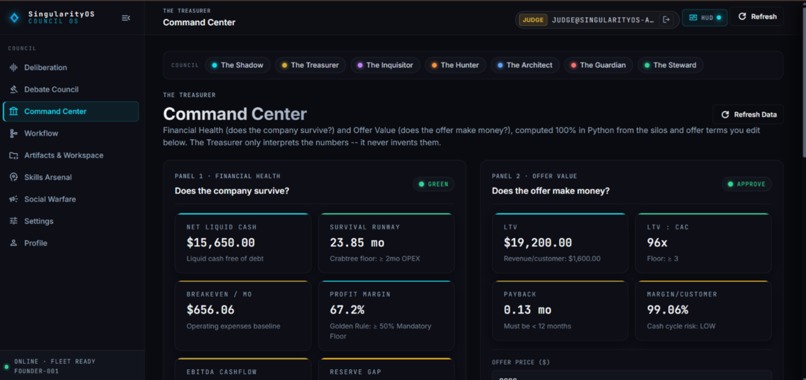806x380 pixels.
Task: Collapse the sidebar with the toggle icon
Action: (125, 18)
